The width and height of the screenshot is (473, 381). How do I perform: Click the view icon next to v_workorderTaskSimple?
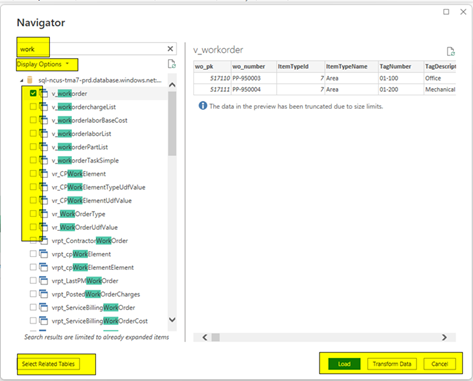pos(43,160)
